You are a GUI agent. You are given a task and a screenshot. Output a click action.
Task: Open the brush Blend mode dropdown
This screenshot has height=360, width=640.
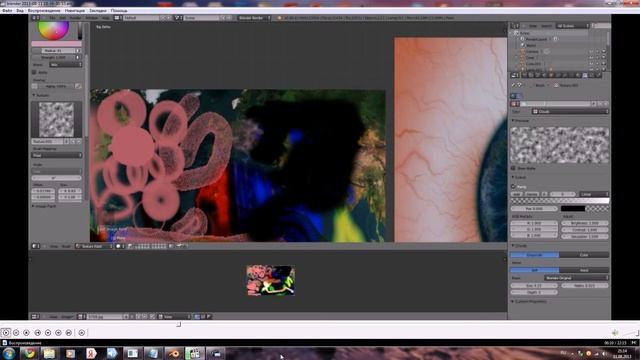[x=66, y=64]
